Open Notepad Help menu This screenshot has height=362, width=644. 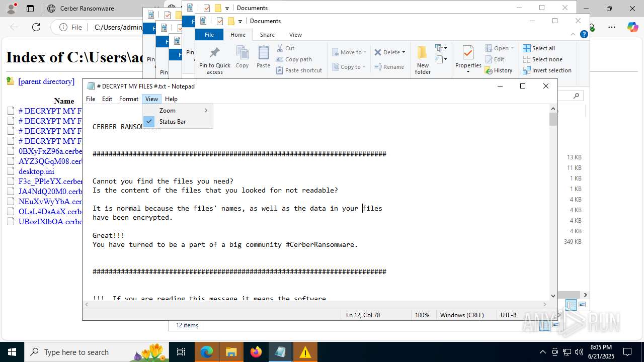[x=171, y=99]
